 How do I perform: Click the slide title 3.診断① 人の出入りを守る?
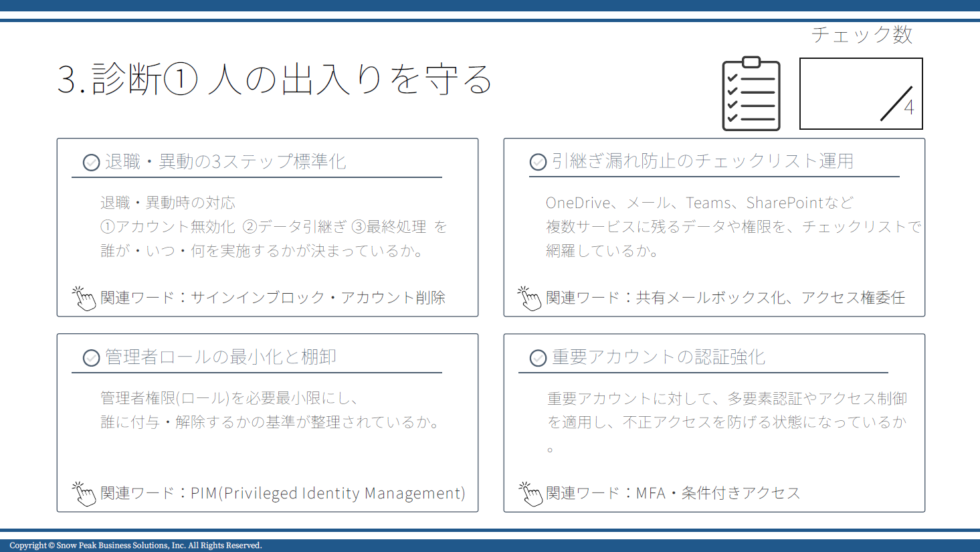274,79
